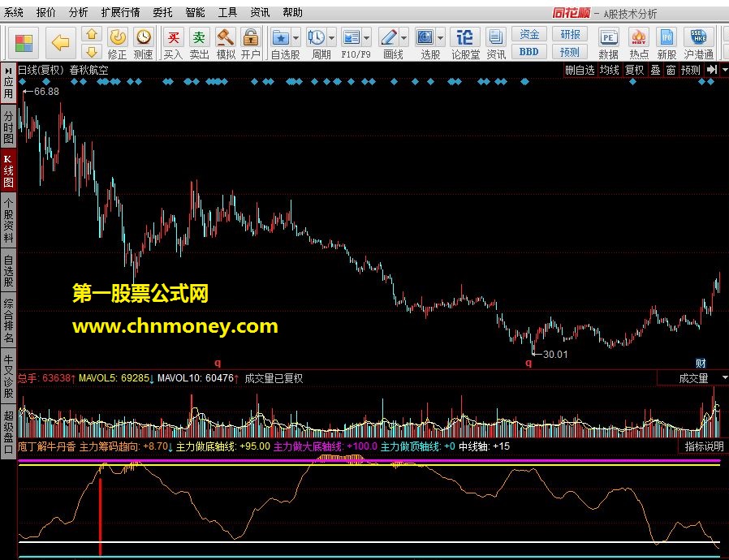The width and height of the screenshot is (729, 560).
Task: Click the red vertical signal bar in indicator
Action: (100, 516)
